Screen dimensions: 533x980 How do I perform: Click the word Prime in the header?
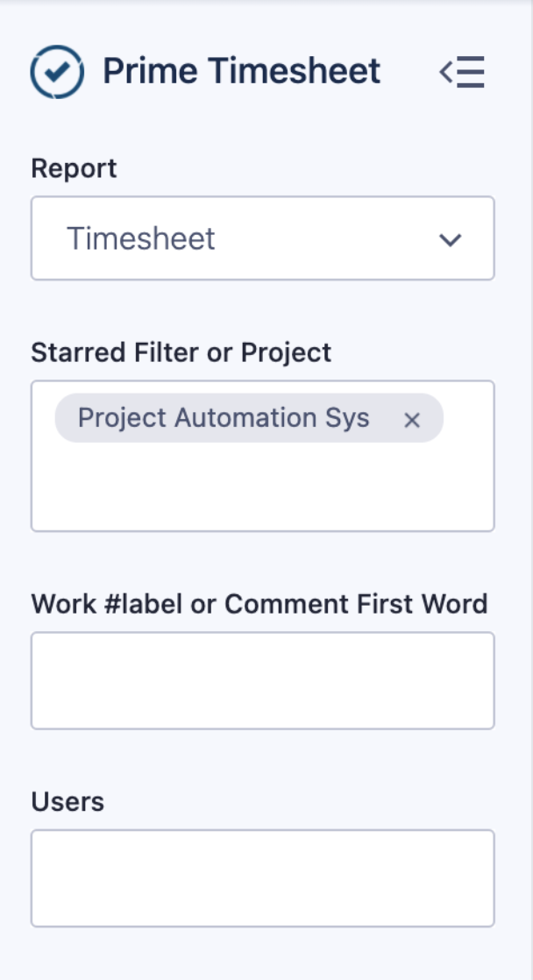(x=141, y=71)
